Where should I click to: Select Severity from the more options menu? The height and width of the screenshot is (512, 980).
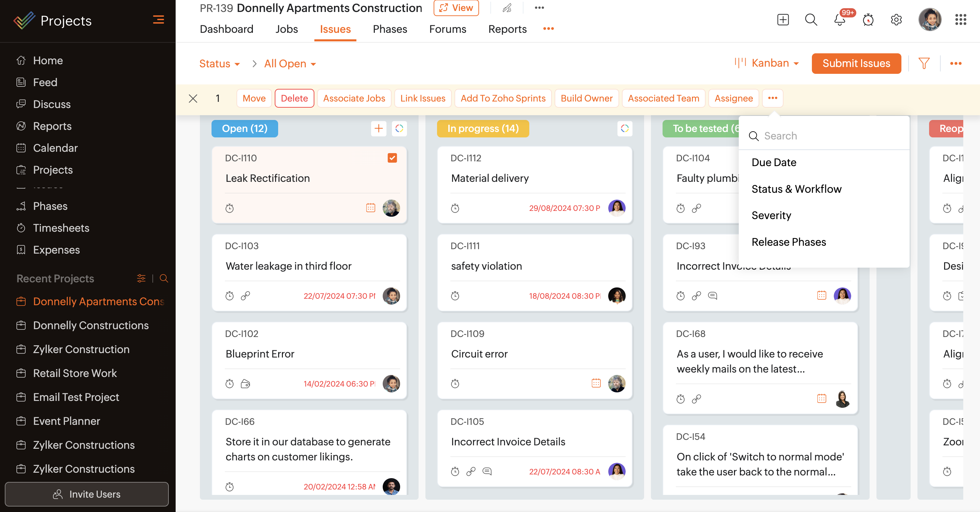(x=771, y=215)
